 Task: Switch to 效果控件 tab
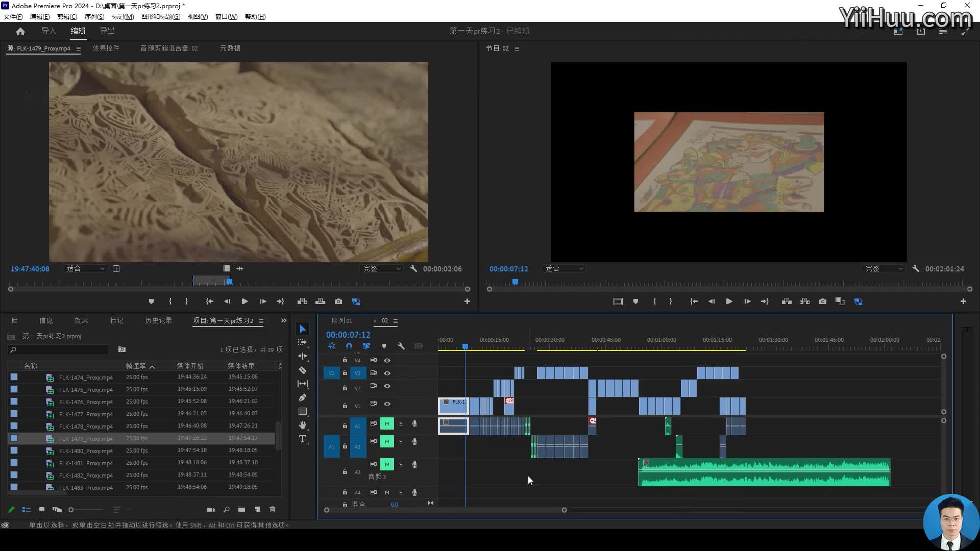point(106,48)
